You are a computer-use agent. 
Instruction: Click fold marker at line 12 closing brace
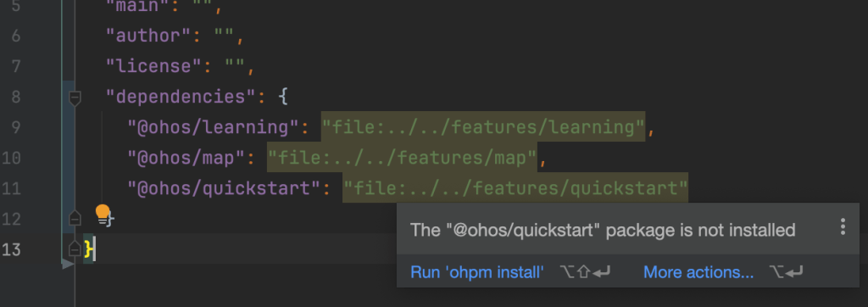tap(75, 219)
